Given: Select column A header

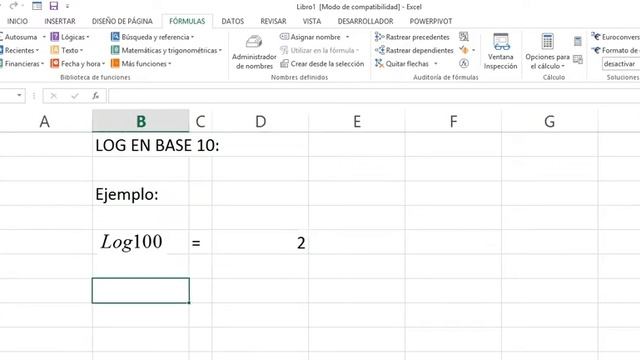Looking at the screenshot, I should click(x=46, y=121).
